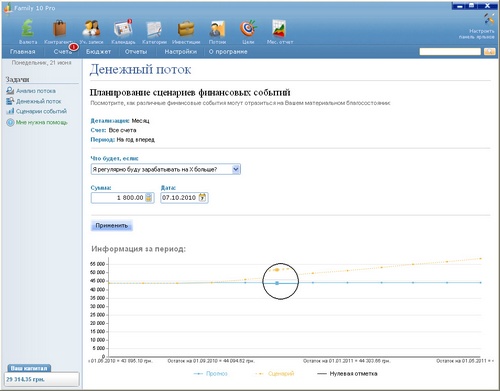Open the Мес. отчет chart shortcut
500x391 pixels.
280,32
